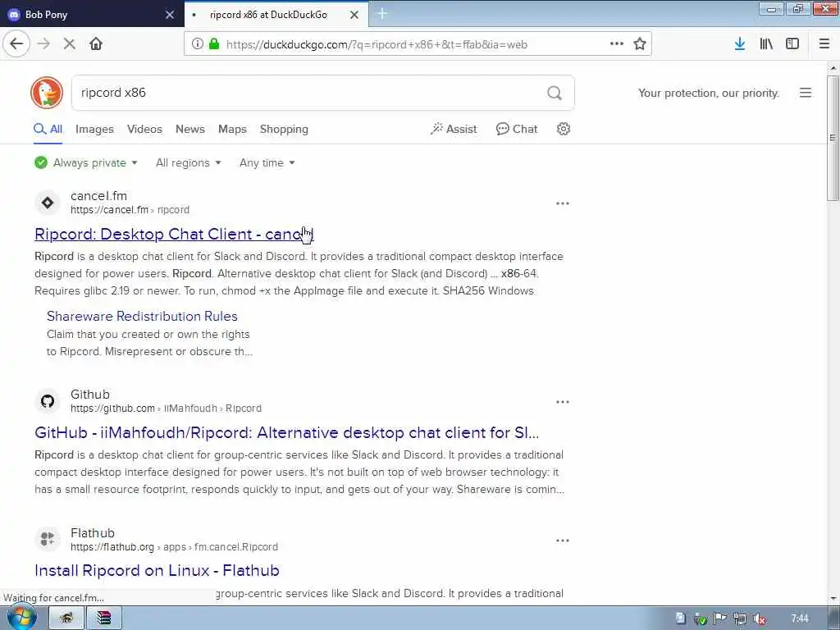Viewport: 840px width, 630px height.
Task: Expand the Always private dropdown
Action: (x=86, y=162)
